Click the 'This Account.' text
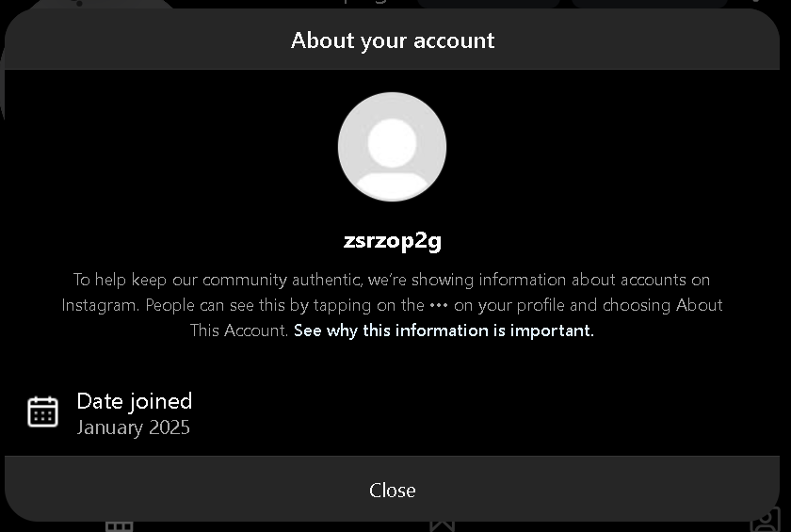The height and width of the screenshot is (532, 791). (239, 330)
